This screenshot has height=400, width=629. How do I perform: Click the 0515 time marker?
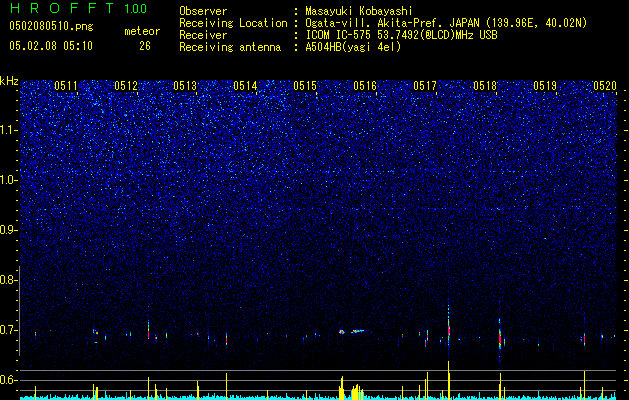[305, 86]
